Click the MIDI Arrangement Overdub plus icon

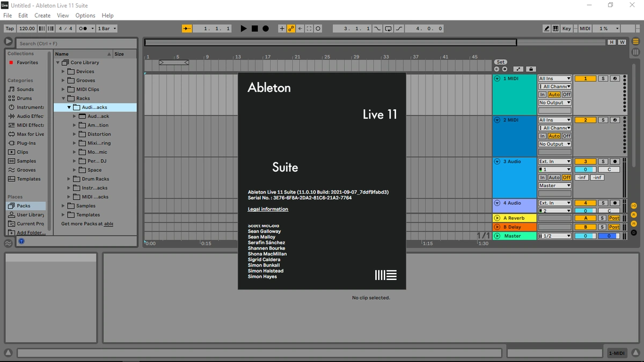coord(282,28)
